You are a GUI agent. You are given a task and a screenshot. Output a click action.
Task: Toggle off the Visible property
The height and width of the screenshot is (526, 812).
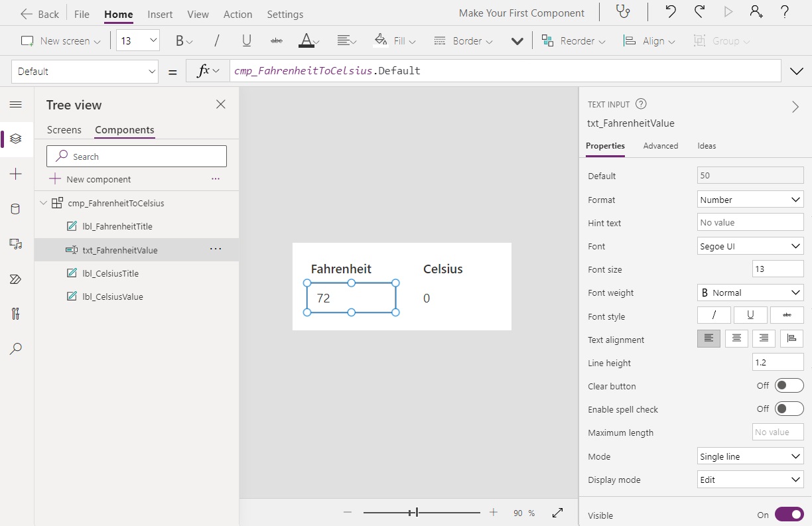(789, 514)
